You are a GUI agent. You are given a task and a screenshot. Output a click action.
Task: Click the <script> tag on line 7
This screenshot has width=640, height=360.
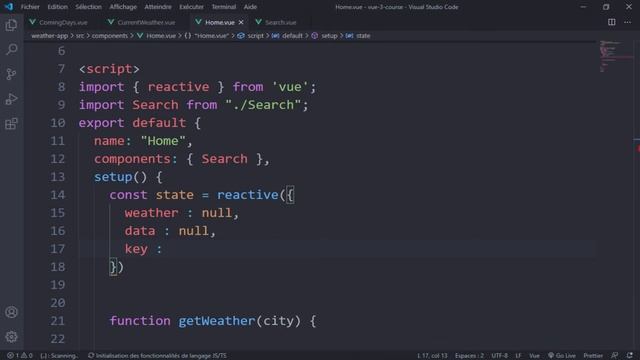[x=109, y=69]
